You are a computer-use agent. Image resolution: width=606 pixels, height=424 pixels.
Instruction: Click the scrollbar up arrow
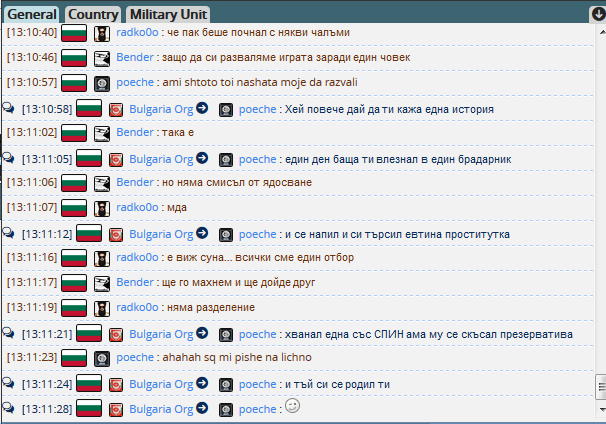coord(602,32)
